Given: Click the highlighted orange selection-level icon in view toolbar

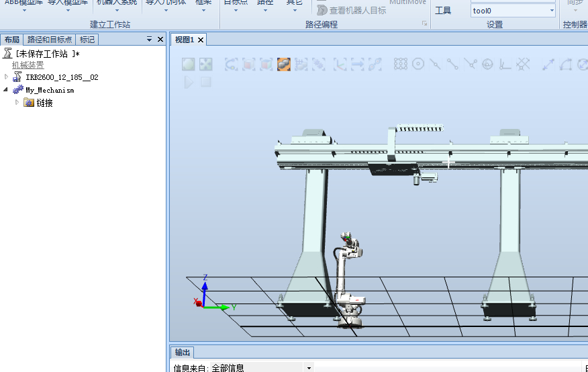Looking at the screenshot, I should tap(283, 64).
